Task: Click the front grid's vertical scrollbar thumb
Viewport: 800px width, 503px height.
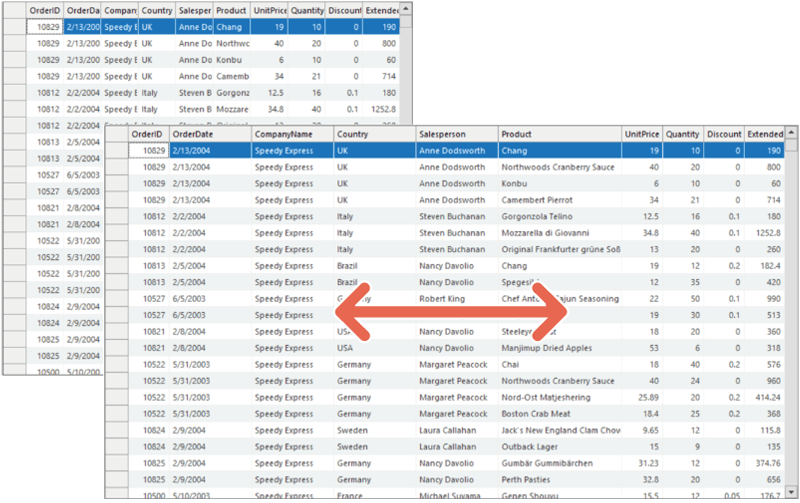Action: click(791, 145)
